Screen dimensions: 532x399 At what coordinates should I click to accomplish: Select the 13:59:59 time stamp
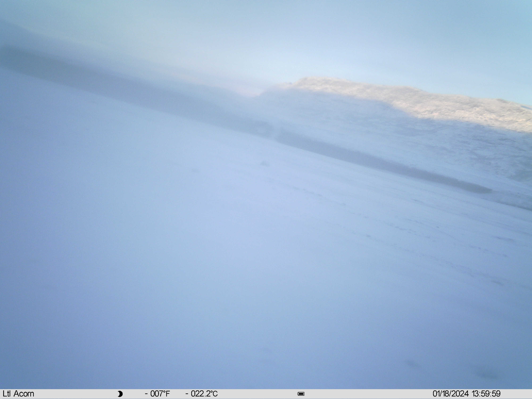[x=486, y=394]
